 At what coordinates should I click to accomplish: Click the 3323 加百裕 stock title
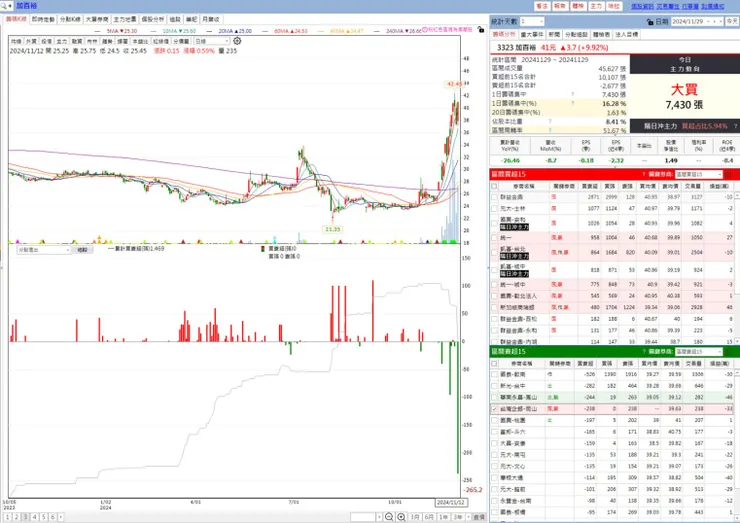click(x=516, y=48)
